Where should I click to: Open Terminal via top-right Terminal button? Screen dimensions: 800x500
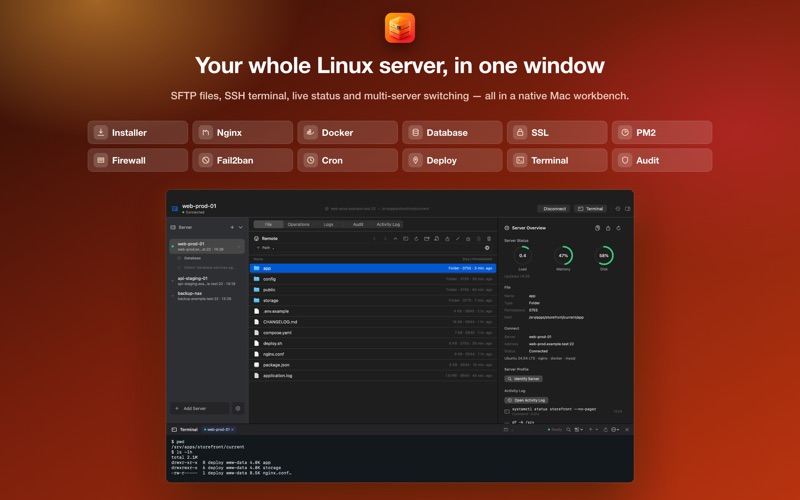pos(590,209)
